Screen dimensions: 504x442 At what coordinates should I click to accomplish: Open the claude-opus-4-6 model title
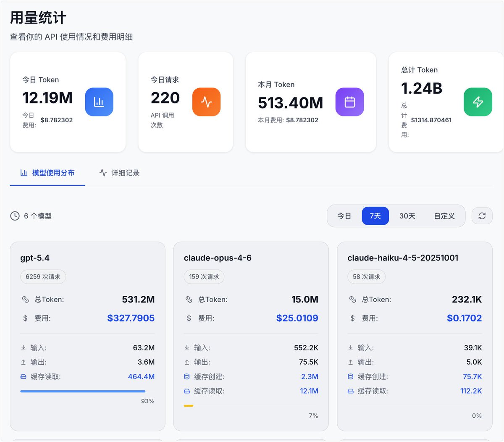[x=218, y=258]
